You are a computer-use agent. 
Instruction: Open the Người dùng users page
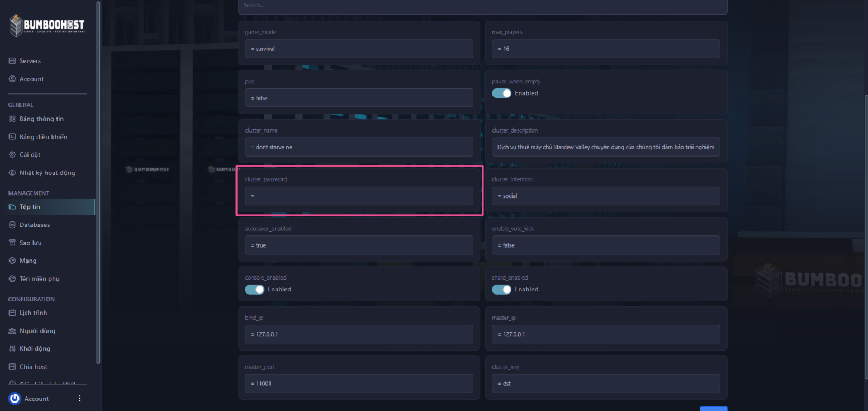37,330
